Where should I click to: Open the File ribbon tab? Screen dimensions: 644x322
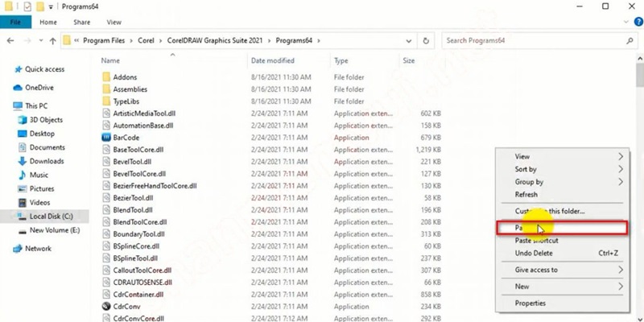(x=15, y=23)
